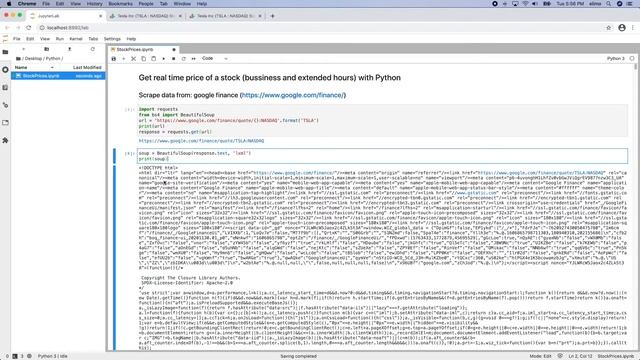Click the kernel status circle indicator
The width and height of the screenshot is (640, 360).
click(x=632, y=58)
